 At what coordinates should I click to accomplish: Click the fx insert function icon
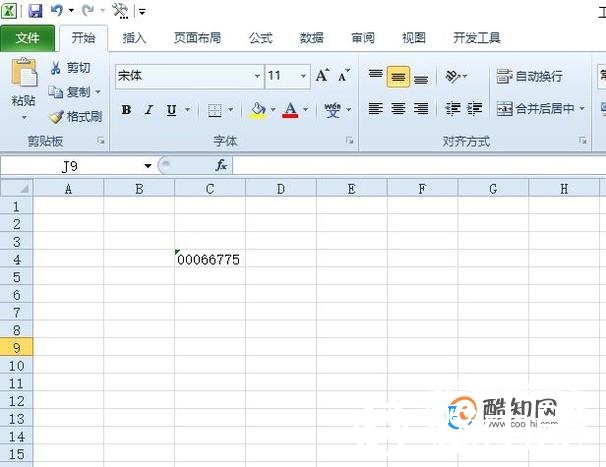tap(221, 165)
